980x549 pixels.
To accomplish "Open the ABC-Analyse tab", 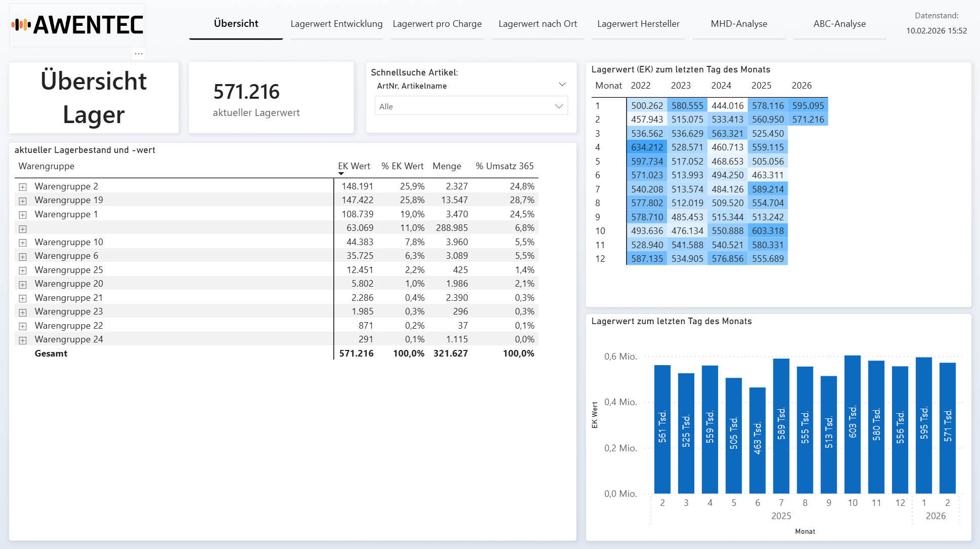I will (839, 24).
